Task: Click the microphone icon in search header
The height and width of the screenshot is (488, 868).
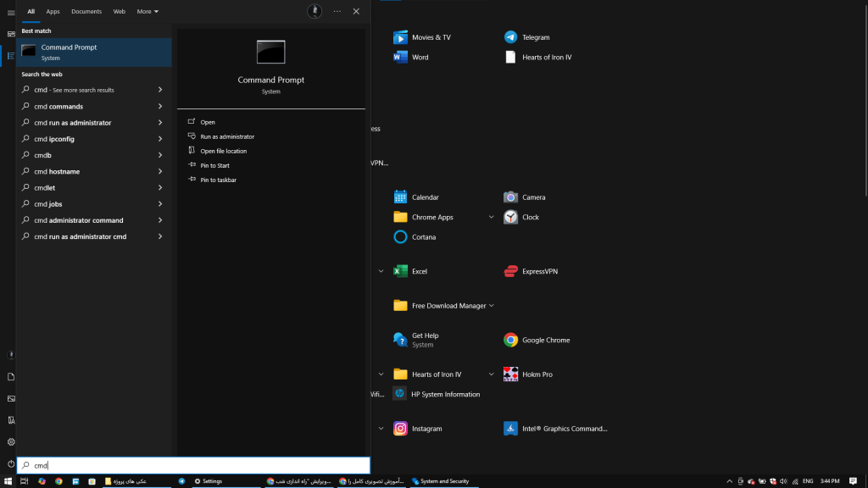Action: coord(314,11)
